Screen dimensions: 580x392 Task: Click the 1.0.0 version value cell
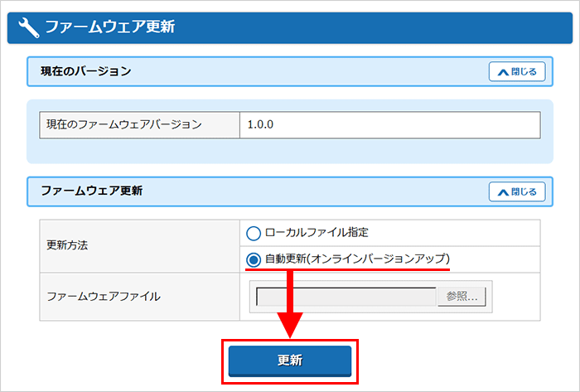[389, 125]
